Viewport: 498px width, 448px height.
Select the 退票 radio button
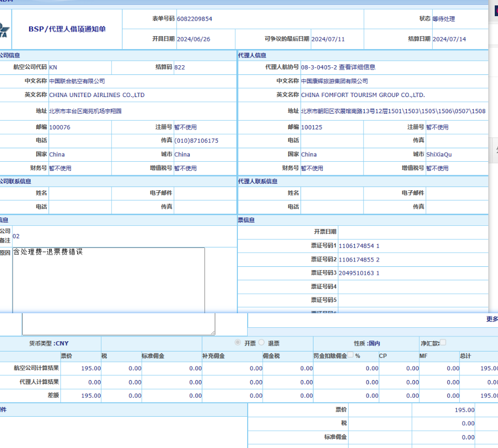pos(262,343)
